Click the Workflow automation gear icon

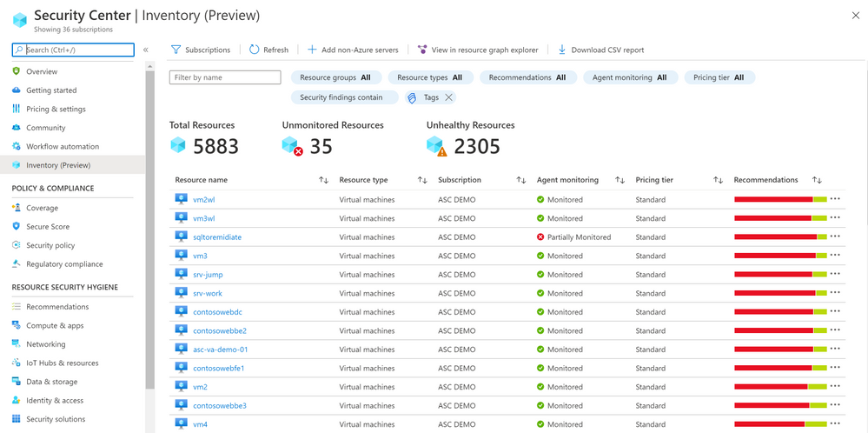point(16,147)
